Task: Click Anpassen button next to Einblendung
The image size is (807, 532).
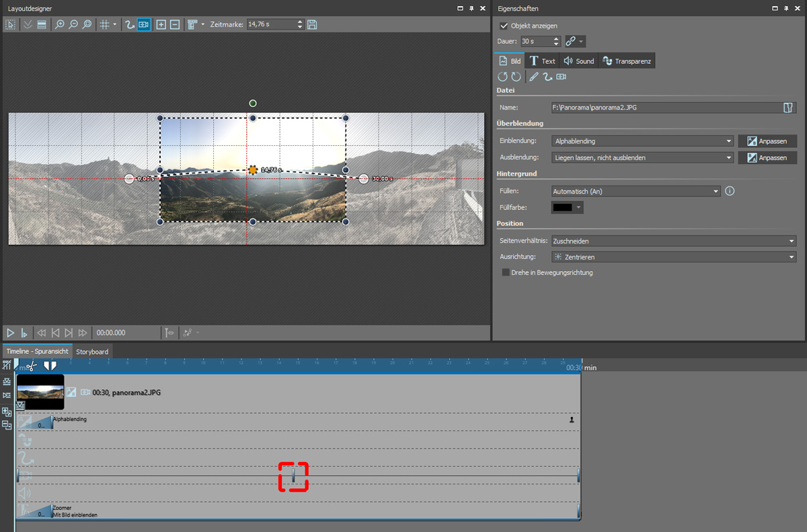Action: click(767, 141)
